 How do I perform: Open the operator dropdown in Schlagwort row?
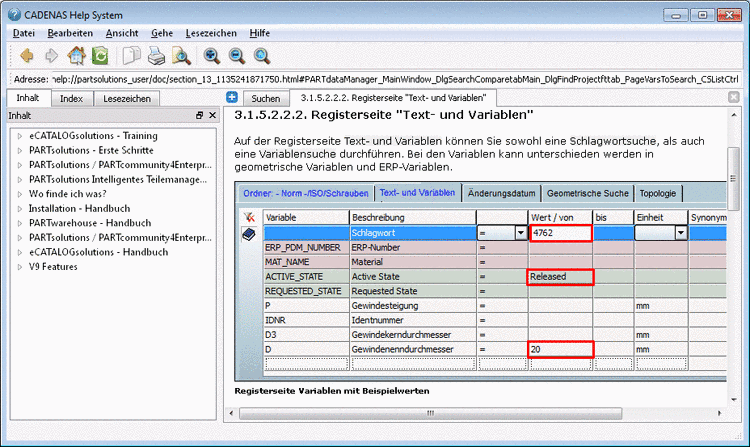coord(521,233)
